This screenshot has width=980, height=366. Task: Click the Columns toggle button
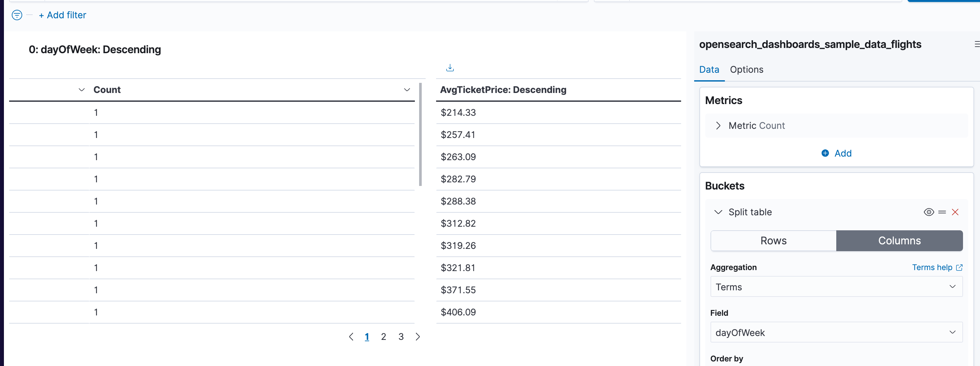coord(899,241)
